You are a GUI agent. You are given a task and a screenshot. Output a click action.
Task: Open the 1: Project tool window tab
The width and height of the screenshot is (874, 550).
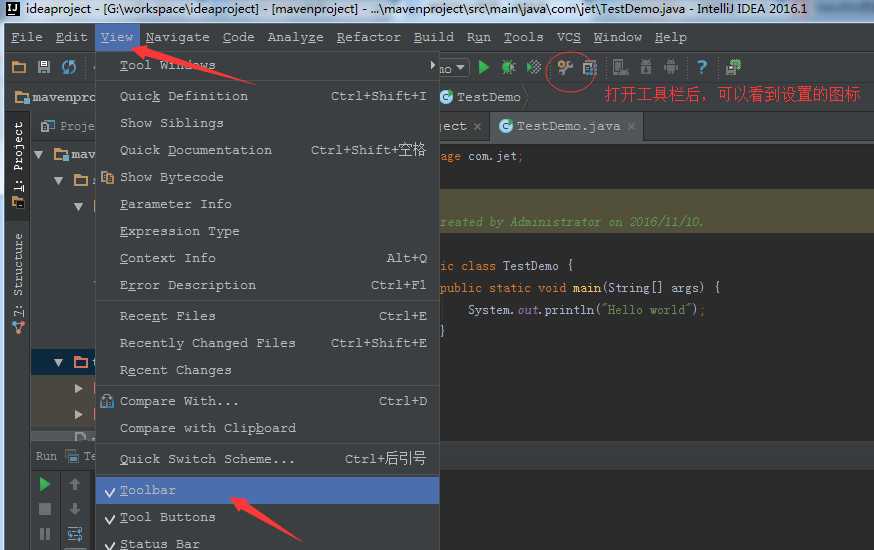click(18, 164)
